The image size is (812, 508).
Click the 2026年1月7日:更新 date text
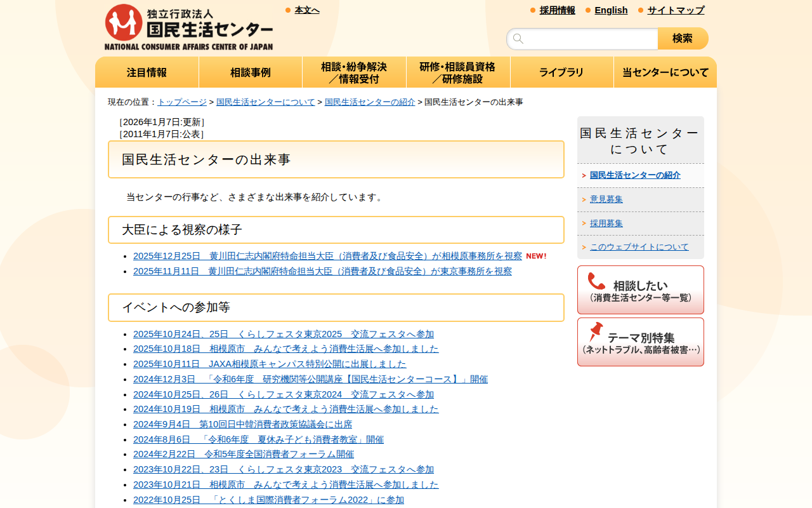coord(162,122)
